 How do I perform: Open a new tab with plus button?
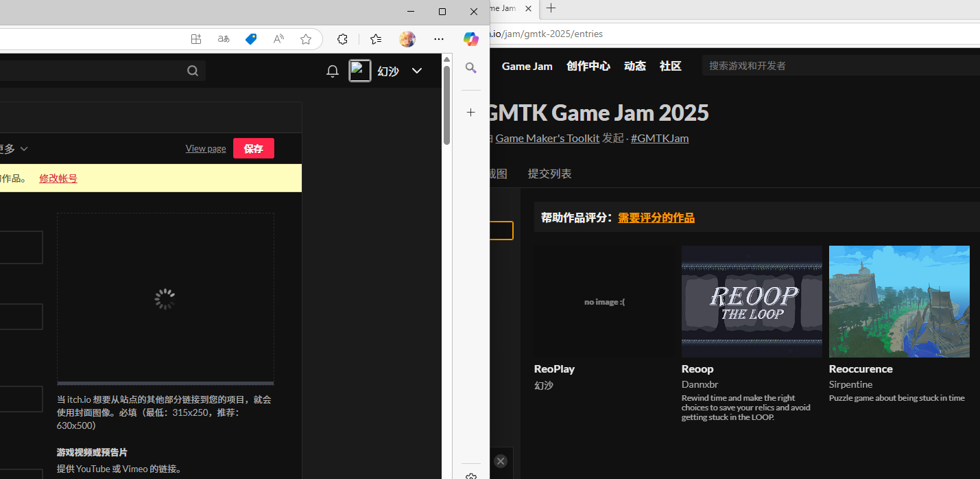pos(551,8)
